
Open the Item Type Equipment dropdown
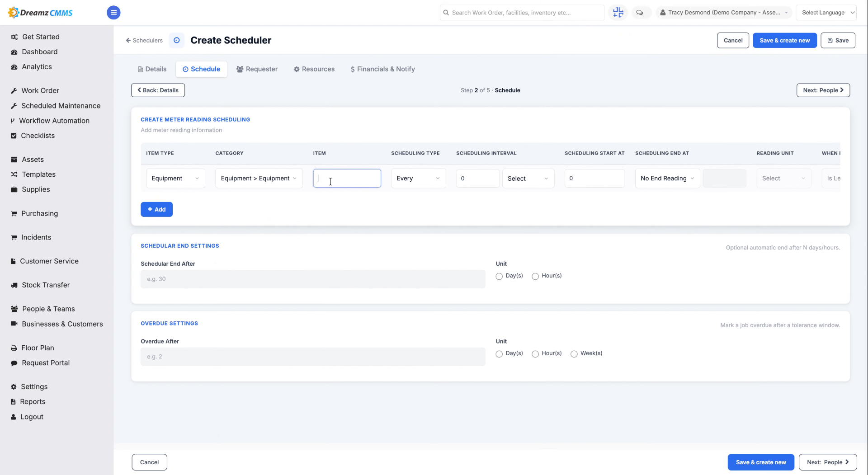pos(175,179)
